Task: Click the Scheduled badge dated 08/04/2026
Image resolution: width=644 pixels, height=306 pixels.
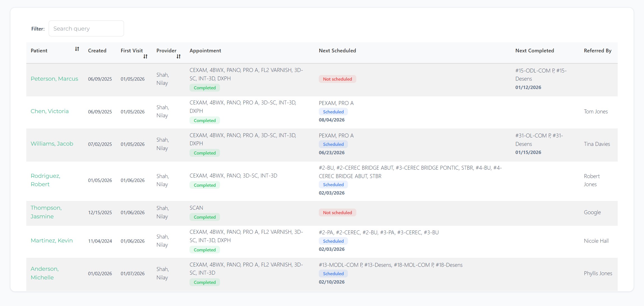Action: 333,112
